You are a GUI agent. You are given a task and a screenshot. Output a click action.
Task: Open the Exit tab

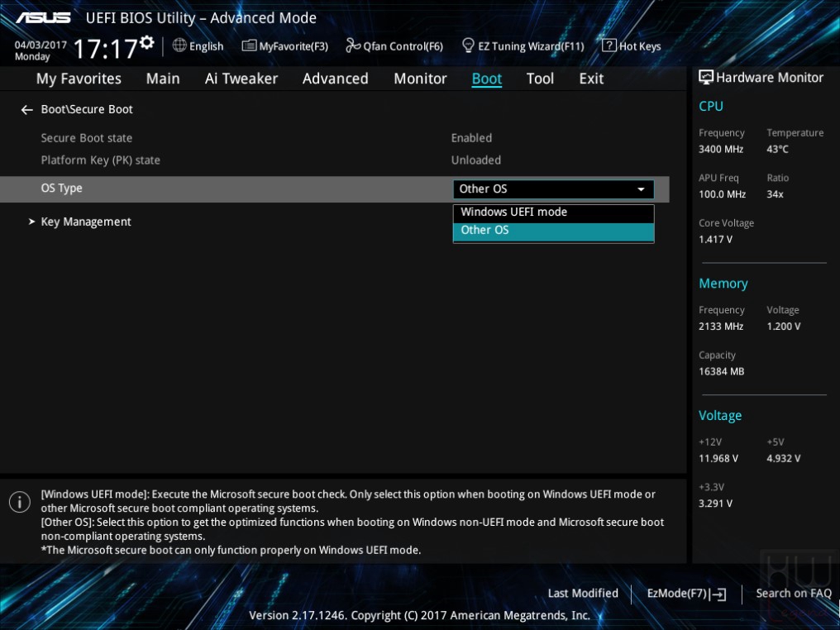tap(591, 79)
